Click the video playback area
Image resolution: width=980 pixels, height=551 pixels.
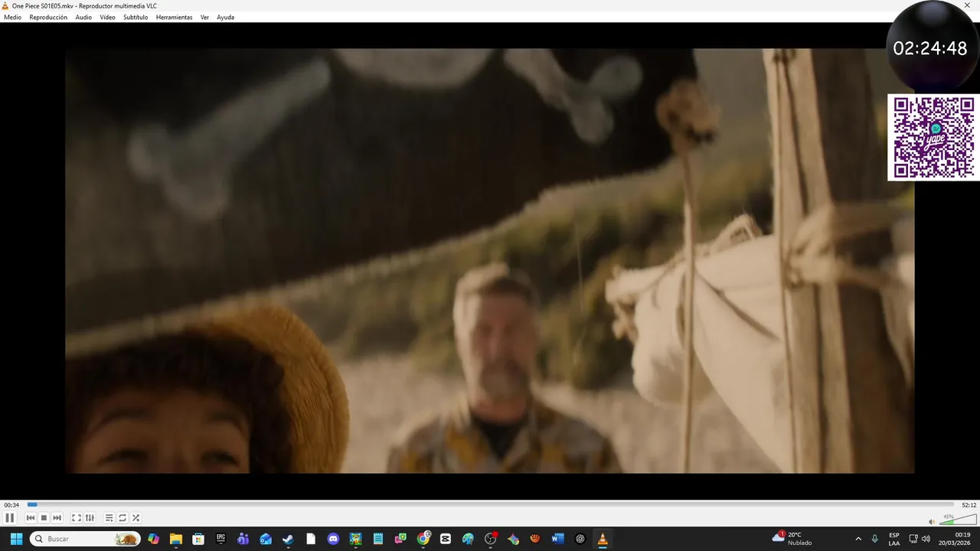coord(490,260)
